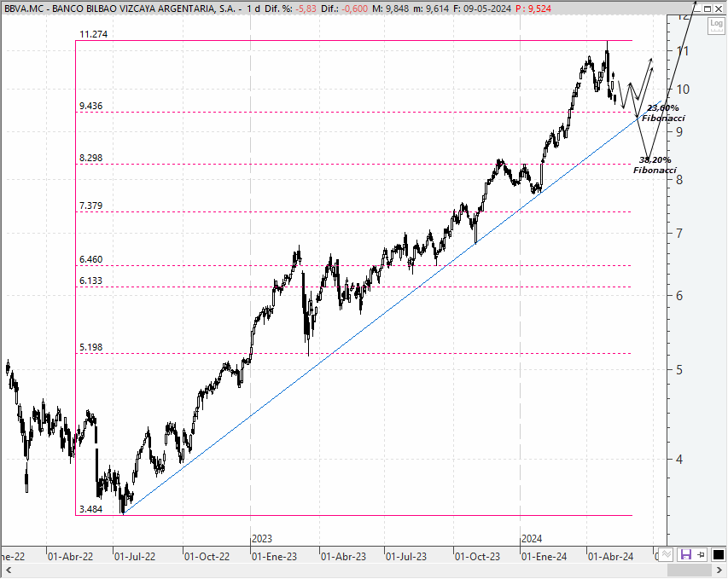Image resolution: width=728 pixels, height=579 pixels.
Task: Click the 01-Abr-23 date axis label
Action: (x=343, y=556)
